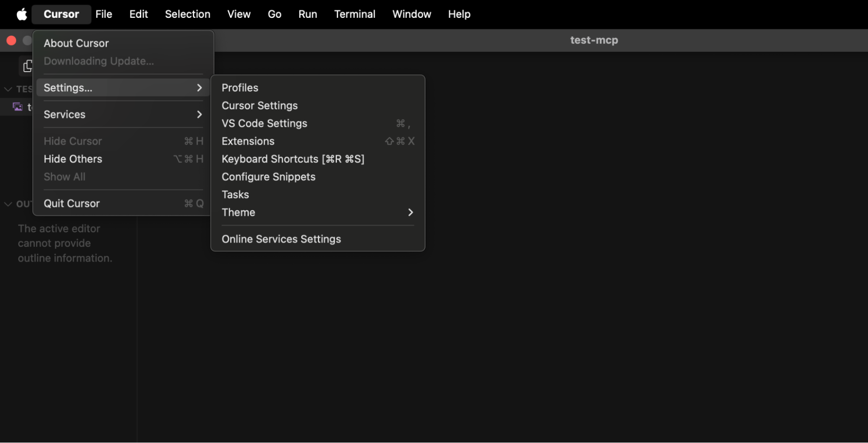This screenshot has height=443, width=868.
Task: Click the Explorer files icon in sidebar
Action: (28, 66)
